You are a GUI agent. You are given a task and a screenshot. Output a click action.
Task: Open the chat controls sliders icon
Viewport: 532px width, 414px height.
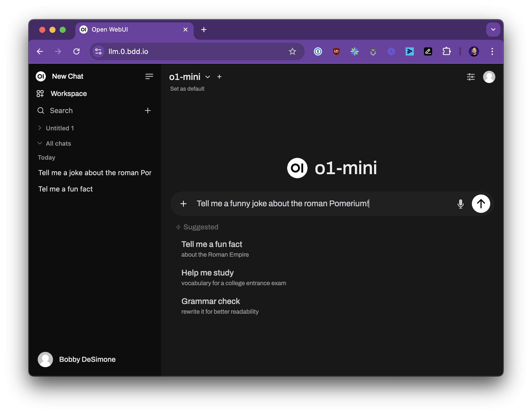tap(471, 77)
